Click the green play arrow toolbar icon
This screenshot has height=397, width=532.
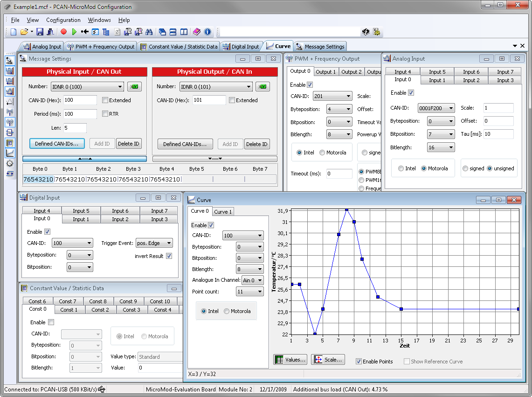click(74, 32)
